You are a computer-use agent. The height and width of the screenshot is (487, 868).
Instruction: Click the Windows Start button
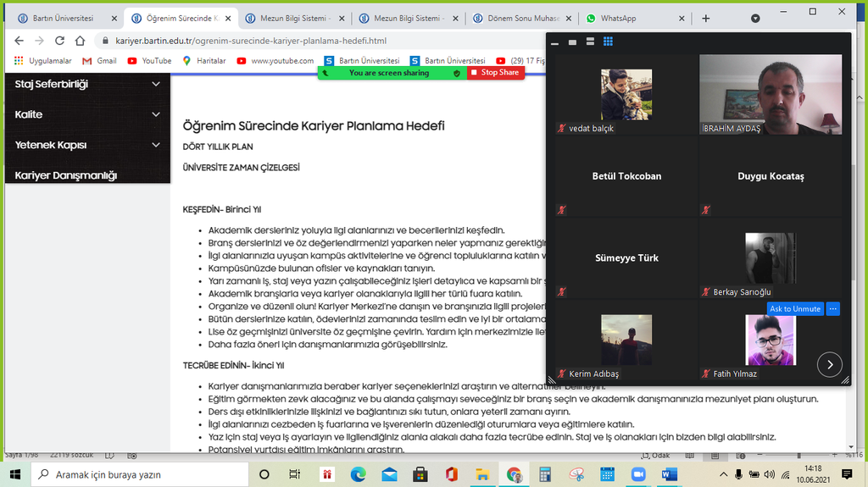point(15,474)
